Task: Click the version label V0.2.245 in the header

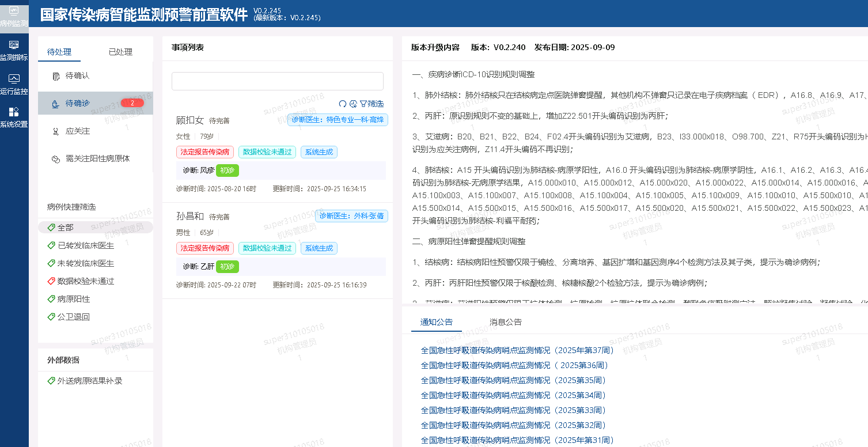Action: coord(267,11)
